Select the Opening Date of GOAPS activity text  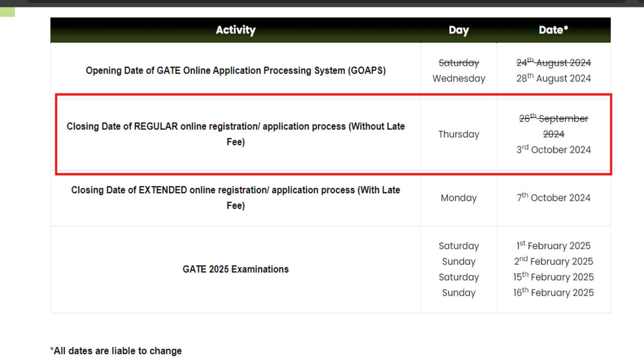point(235,71)
